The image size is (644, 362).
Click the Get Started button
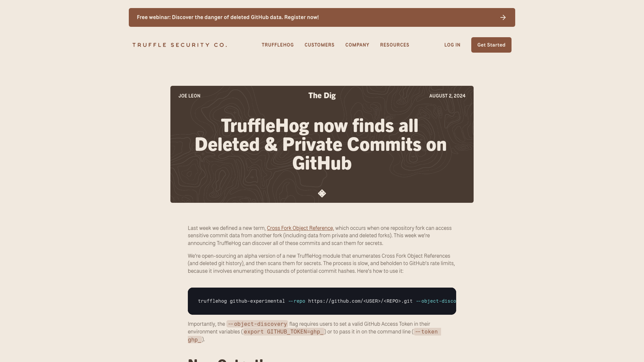point(491,45)
